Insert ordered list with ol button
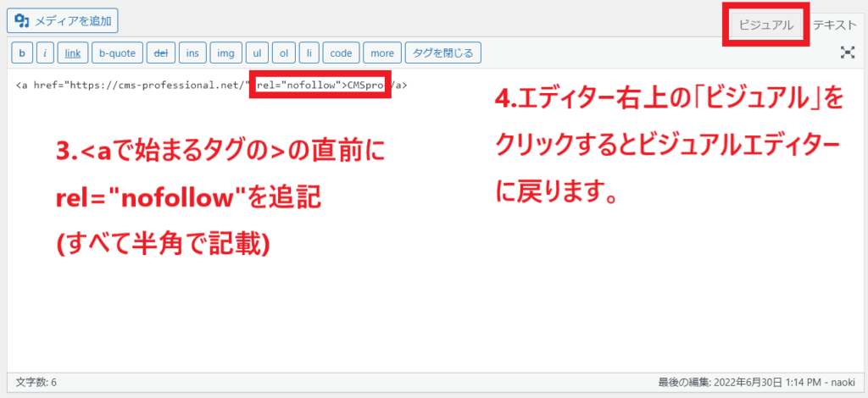The height and width of the screenshot is (398, 868). [283, 53]
